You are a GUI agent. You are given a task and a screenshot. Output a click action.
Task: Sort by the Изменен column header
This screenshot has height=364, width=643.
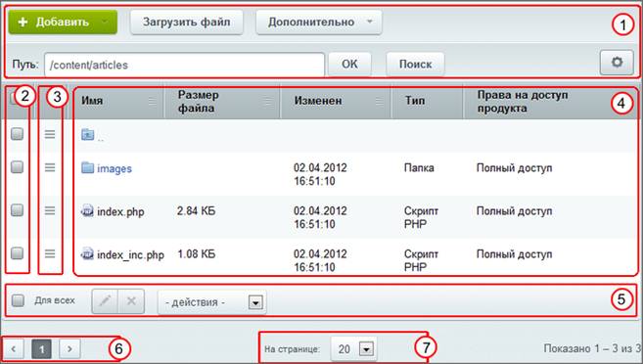coord(318,101)
